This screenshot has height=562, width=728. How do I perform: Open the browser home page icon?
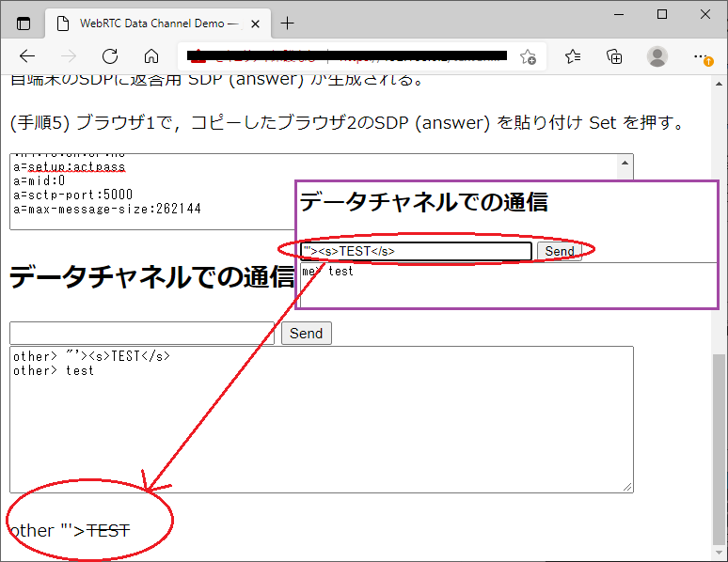(x=150, y=56)
